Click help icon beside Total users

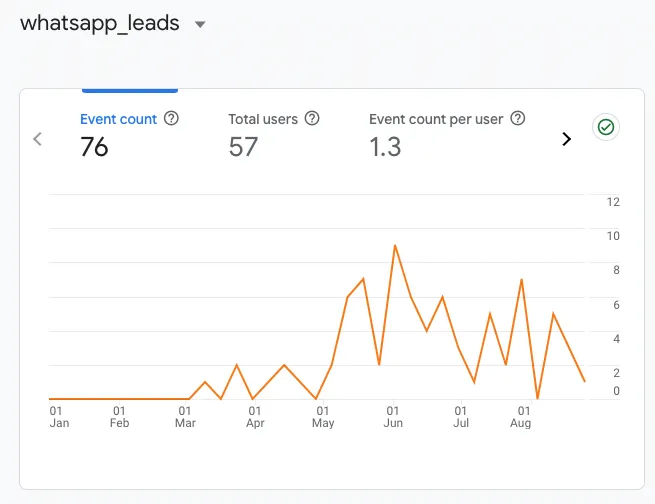coord(312,119)
